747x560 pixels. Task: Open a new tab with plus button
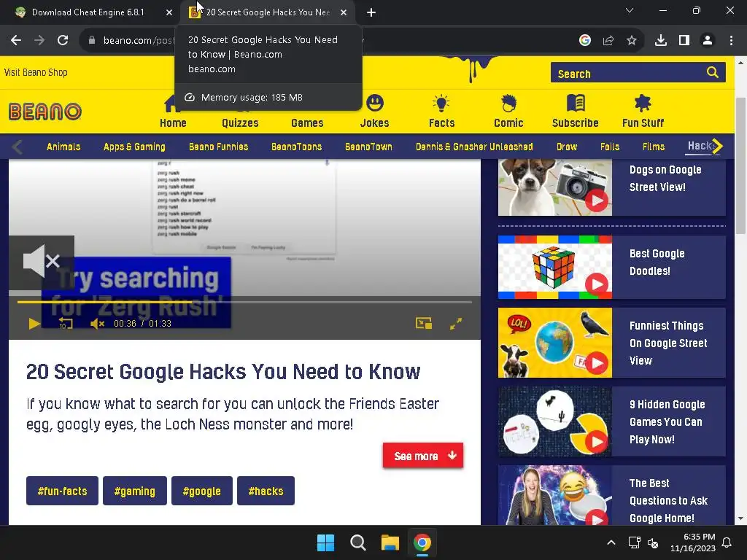pos(371,13)
